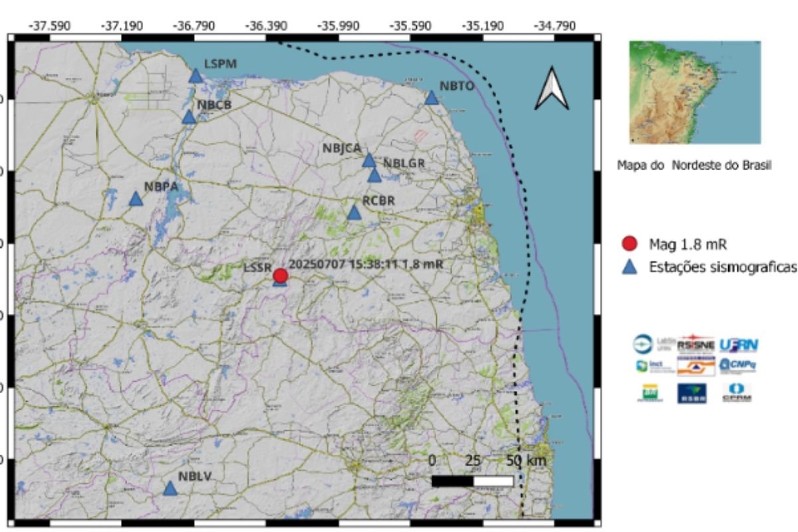The image size is (798, 532).
Task: Click the NBLGR station marker
Action: [x=374, y=176]
